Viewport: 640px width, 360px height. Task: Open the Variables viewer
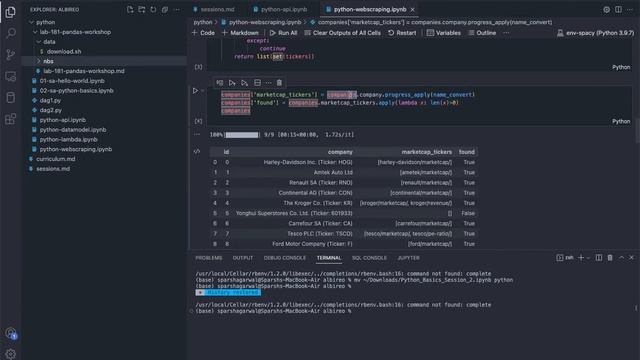(x=443, y=33)
